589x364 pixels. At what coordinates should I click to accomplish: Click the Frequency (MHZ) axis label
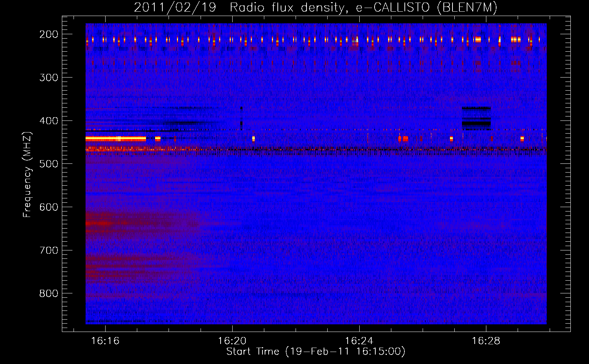point(27,174)
